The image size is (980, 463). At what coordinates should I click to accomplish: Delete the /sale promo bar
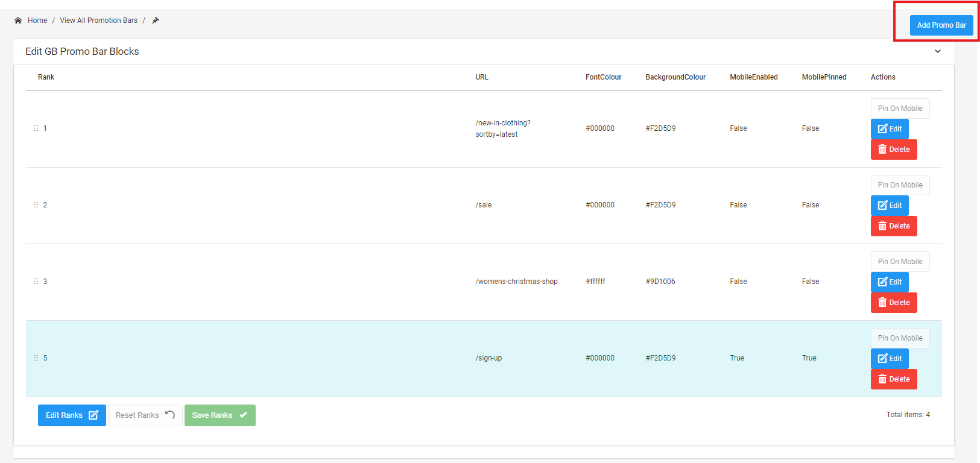pyautogui.click(x=894, y=226)
